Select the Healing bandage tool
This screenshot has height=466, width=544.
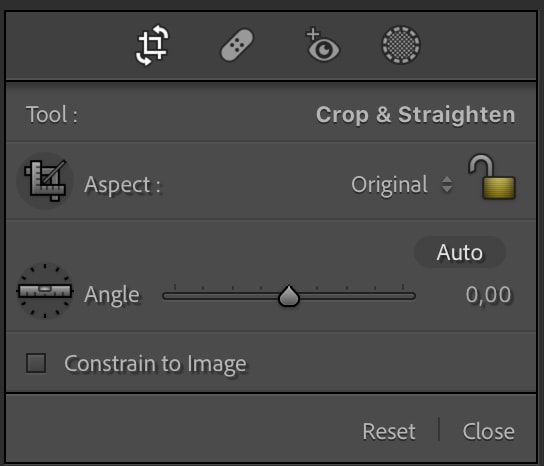click(237, 45)
